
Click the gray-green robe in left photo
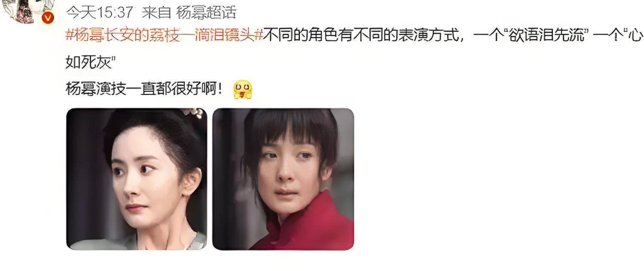137,241
